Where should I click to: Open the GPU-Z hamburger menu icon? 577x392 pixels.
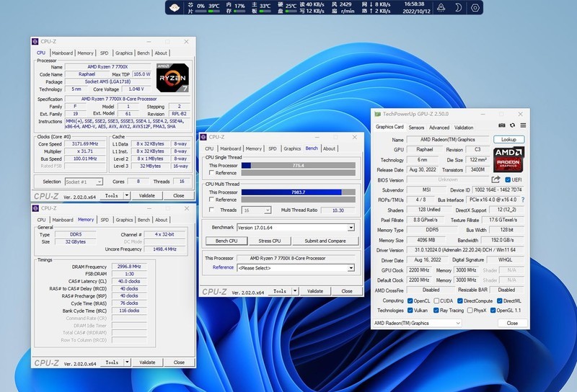point(521,126)
